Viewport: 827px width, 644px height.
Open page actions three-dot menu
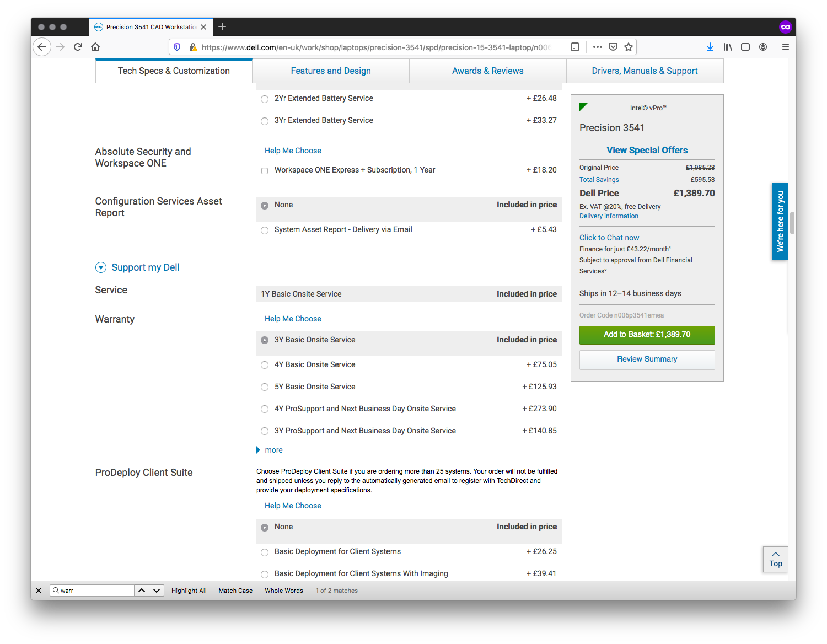(598, 47)
